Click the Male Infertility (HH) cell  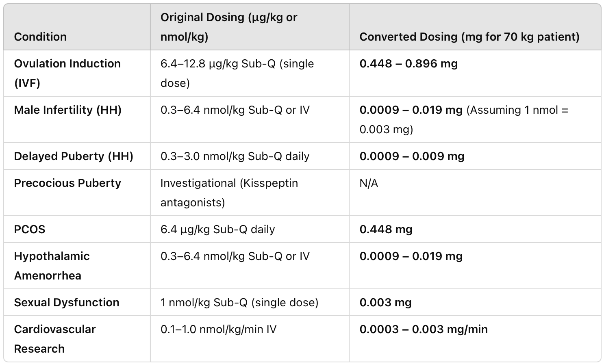(67, 110)
